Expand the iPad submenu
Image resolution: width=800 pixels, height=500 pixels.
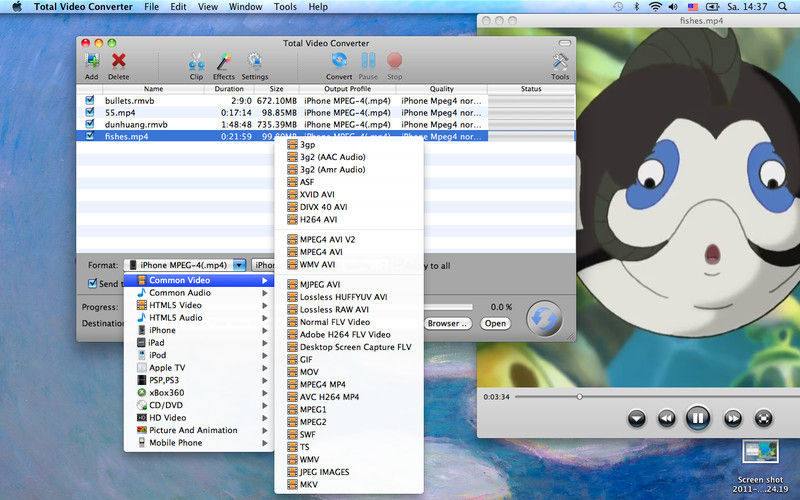[199, 342]
